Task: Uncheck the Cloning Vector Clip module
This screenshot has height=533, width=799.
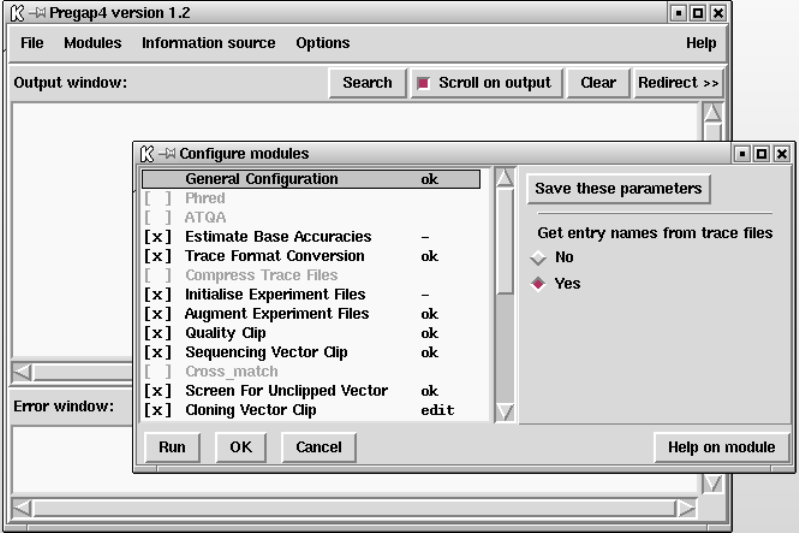Action: (x=157, y=410)
